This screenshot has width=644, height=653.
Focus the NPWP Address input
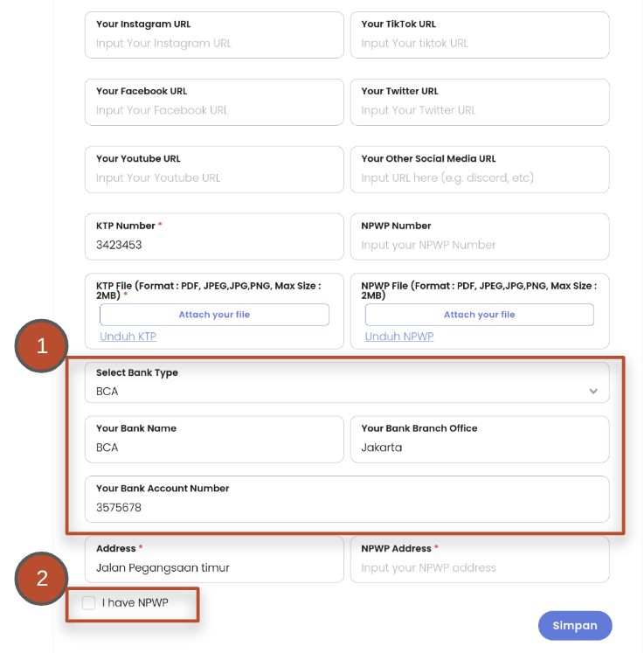click(480, 568)
